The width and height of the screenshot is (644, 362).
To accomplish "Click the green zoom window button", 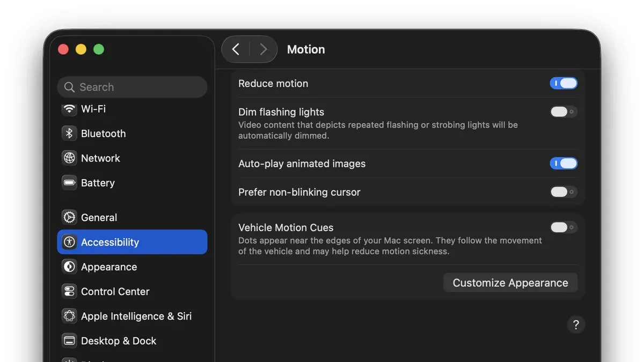I will tap(99, 49).
